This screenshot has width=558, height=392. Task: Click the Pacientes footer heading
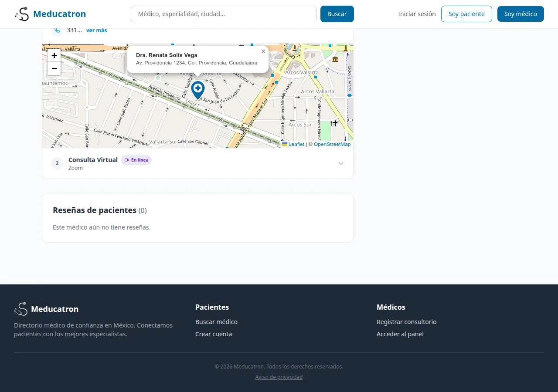coord(212,307)
